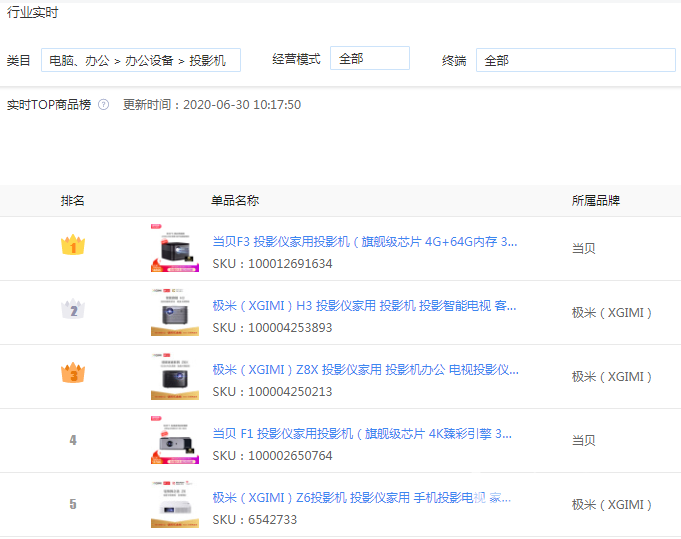Viewport: 681px width, 539px height.
Task: Click the 极米（XGIMI）brand cell in rank 2 row
Action: pos(612,313)
